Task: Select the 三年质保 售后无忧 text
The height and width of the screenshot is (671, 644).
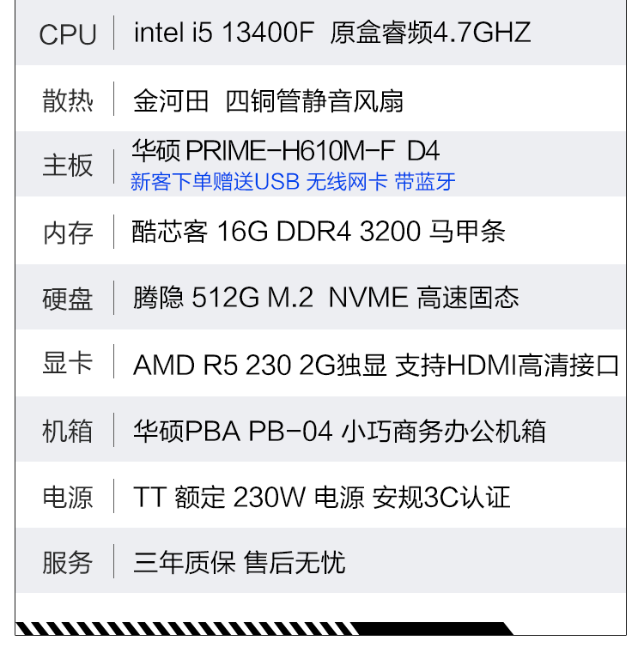Action: pos(239,563)
